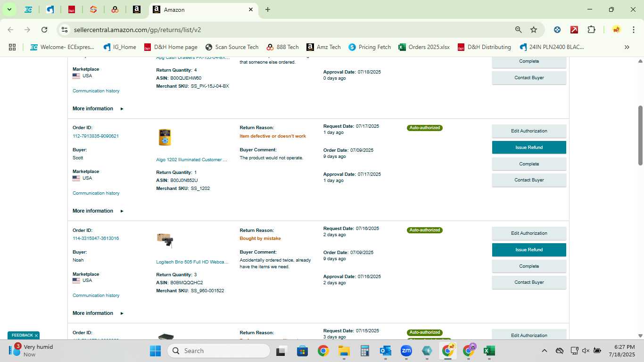Close the active Amazon tab
Screen dimensions: 644x362
pos(251,9)
